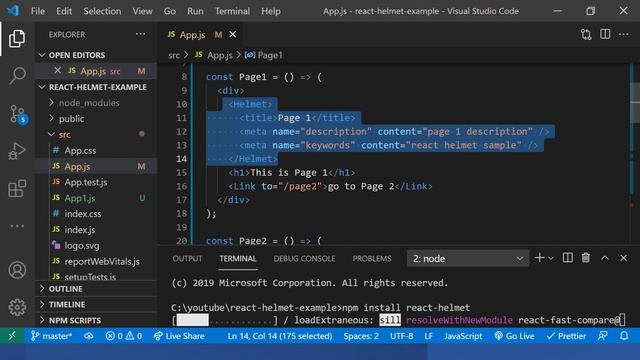Screen dimensions: 640x360
Task: Switch to the Output panel tab
Action: [187, 258]
